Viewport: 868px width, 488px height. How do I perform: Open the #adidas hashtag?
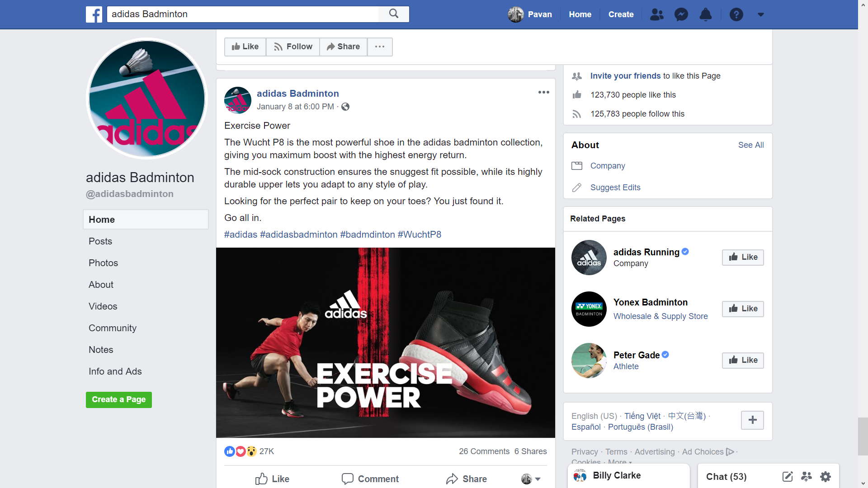pyautogui.click(x=241, y=235)
